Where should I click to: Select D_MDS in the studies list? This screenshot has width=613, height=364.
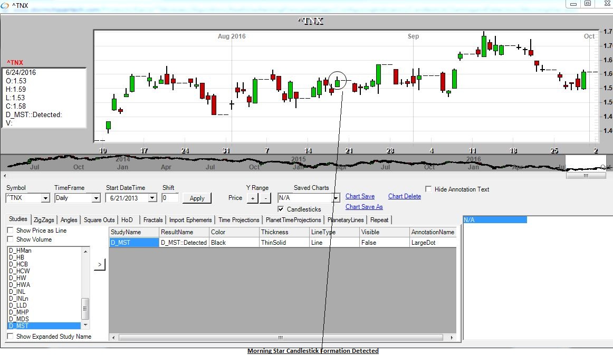19,319
